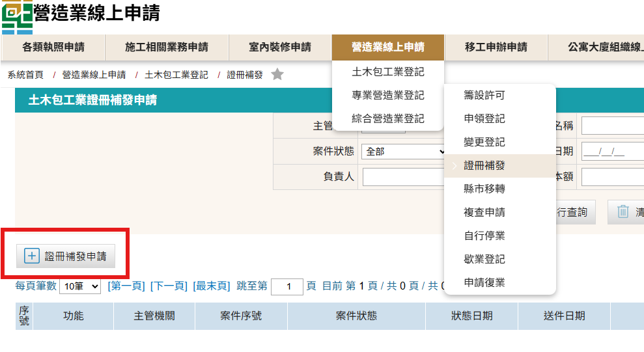Click the 歇業登記 submenu item
Screen dimensions: 644x352
point(484,260)
